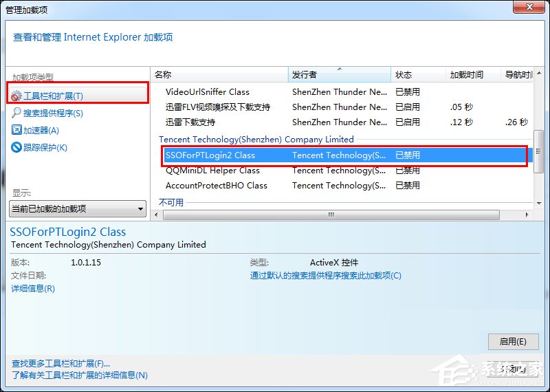Select the QQMiniDL Helper Class entry
The width and height of the screenshot is (550, 392).
pyautogui.click(x=212, y=170)
